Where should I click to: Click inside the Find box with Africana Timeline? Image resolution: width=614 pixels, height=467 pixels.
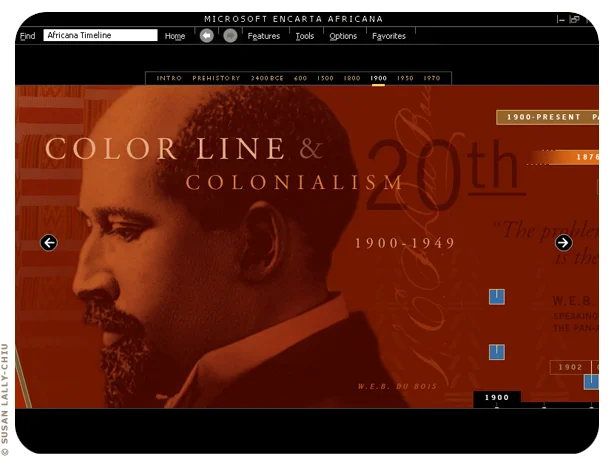point(100,35)
